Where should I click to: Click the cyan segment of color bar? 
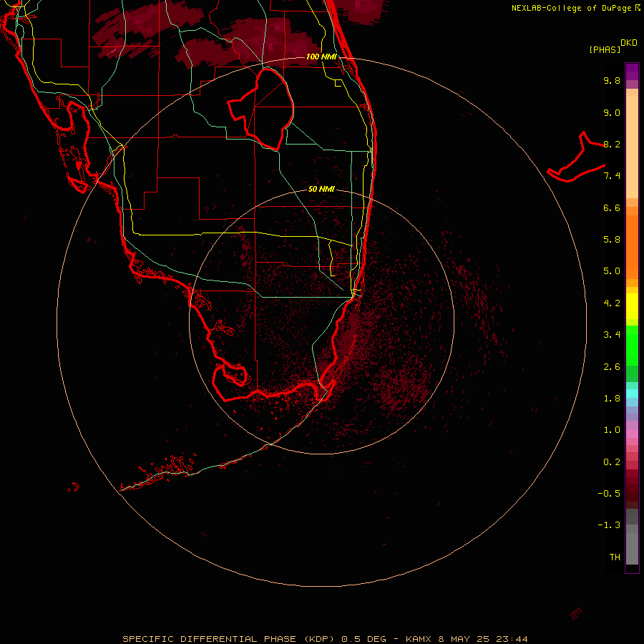tap(632, 394)
